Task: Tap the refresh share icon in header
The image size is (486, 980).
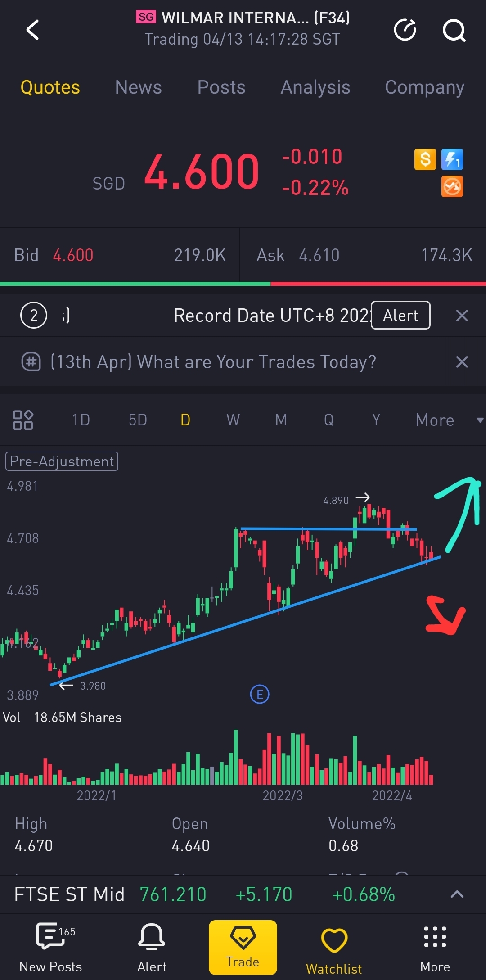Action: pyautogui.click(x=405, y=30)
